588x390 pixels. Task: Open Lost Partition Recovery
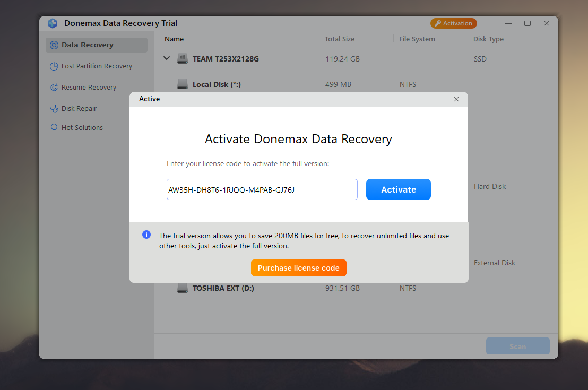pyautogui.click(x=97, y=66)
